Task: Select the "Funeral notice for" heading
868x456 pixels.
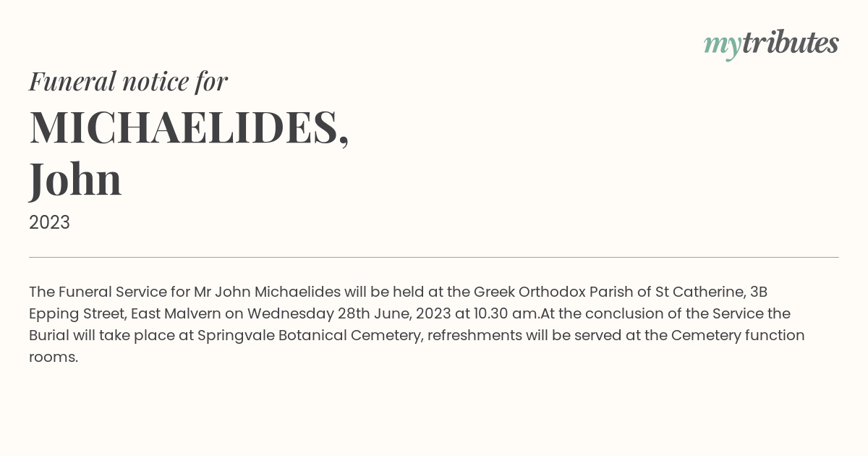Action: tap(128, 81)
